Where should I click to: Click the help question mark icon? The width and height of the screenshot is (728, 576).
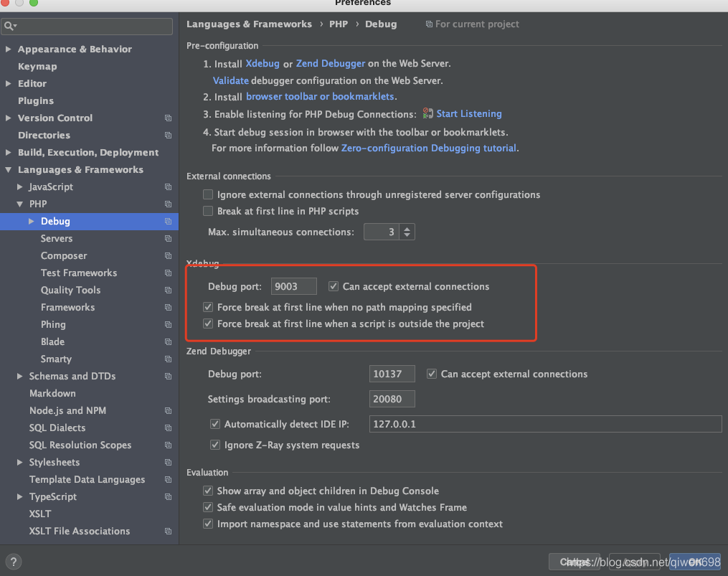[x=13, y=562]
